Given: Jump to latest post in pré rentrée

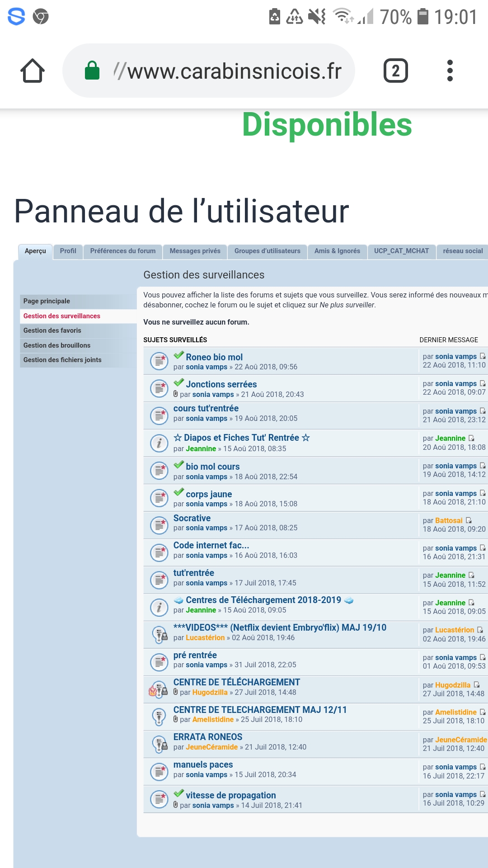Looking at the screenshot, I should [x=483, y=657].
